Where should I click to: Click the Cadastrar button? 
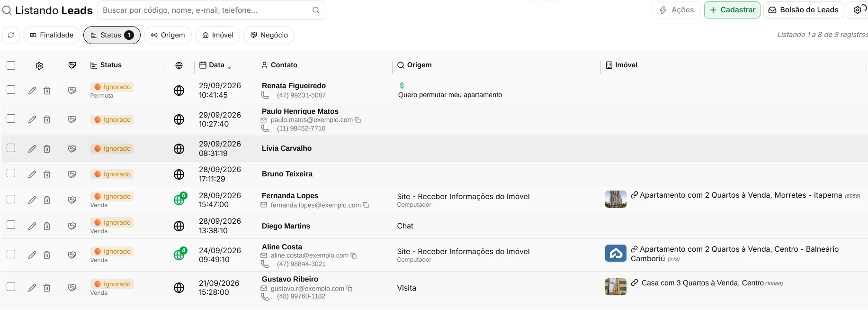coord(732,10)
